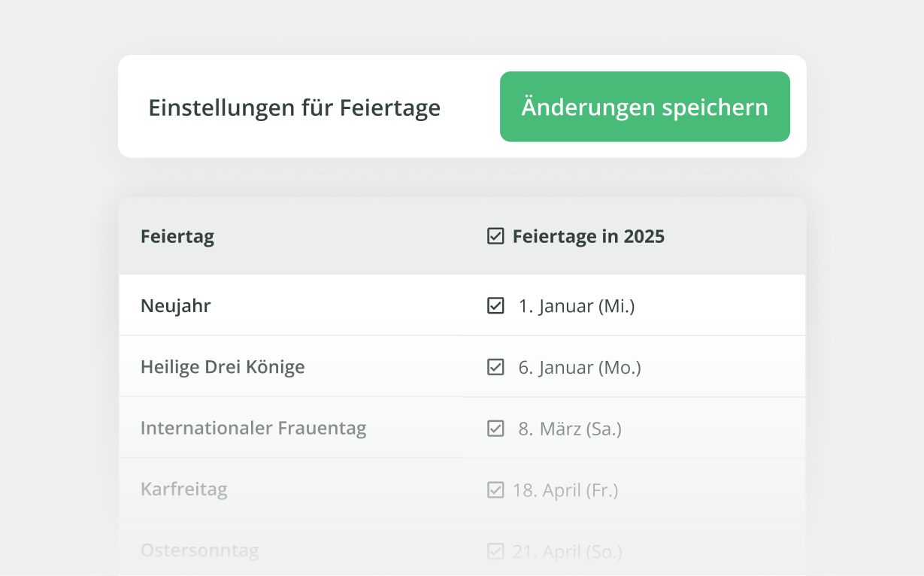The width and height of the screenshot is (924, 576).
Task: Click the 1. Januar (Mi.) date
Action: pos(577,306)
